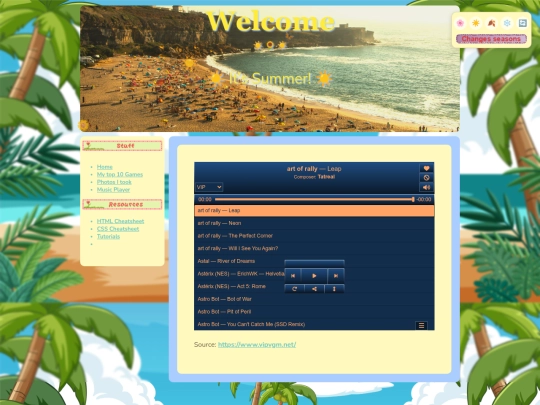Switch to spring with the pink flower icon
The width and height of the screenshot is (540, 405).
(460, 23)
